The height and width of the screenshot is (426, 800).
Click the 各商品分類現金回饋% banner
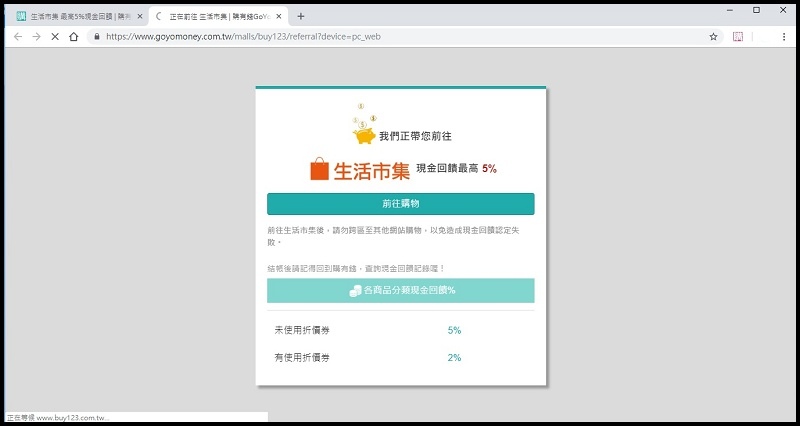click(x=400, y=290)
